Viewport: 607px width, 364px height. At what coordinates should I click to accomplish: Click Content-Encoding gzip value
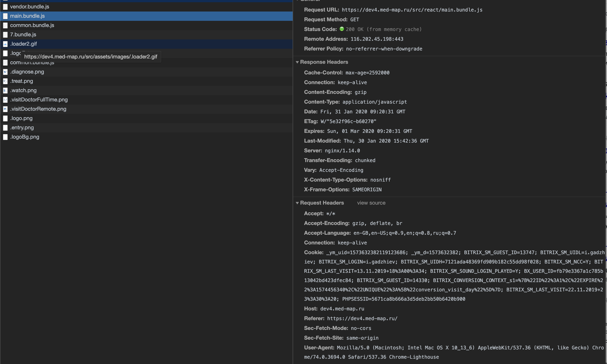pos(361,92)
